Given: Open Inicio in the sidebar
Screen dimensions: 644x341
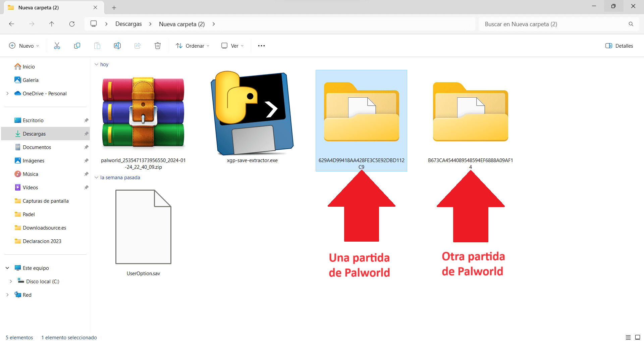Looking at the screenshot, I should point(29,67).
